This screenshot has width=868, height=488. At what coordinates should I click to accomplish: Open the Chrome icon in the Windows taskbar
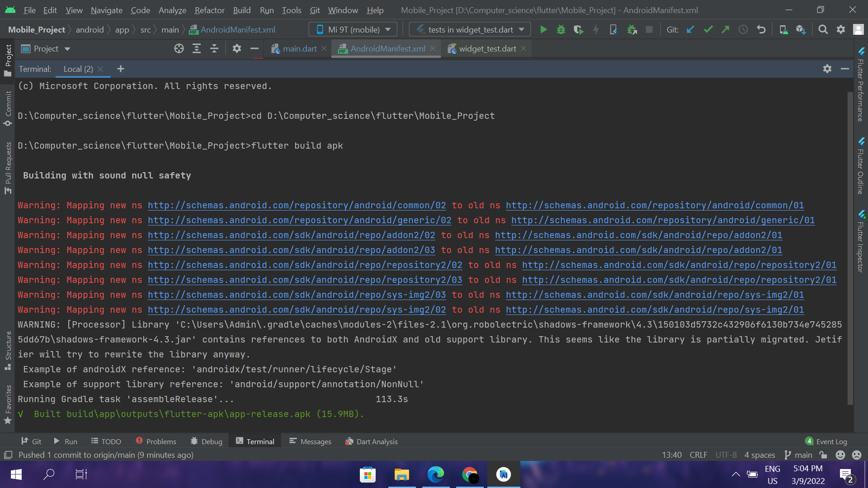click(470, 474)
